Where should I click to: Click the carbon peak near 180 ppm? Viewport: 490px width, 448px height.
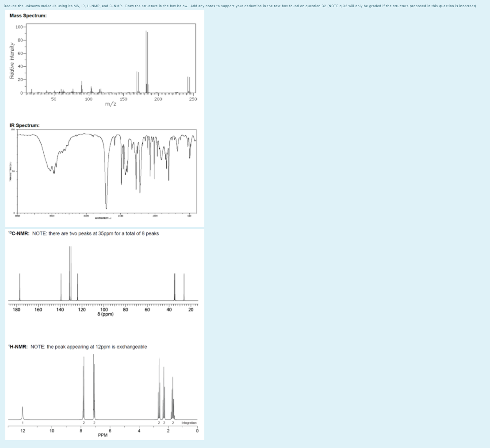click(20, 287)
